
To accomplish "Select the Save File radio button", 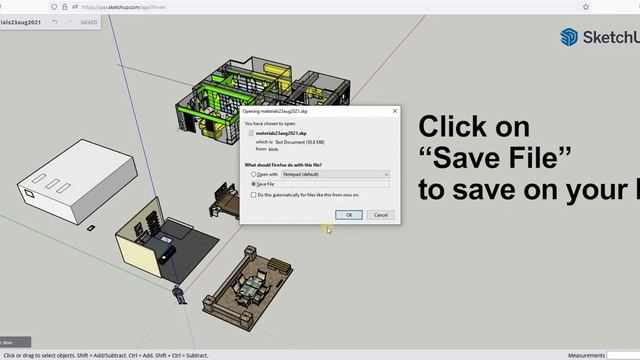I will point(253,184).
